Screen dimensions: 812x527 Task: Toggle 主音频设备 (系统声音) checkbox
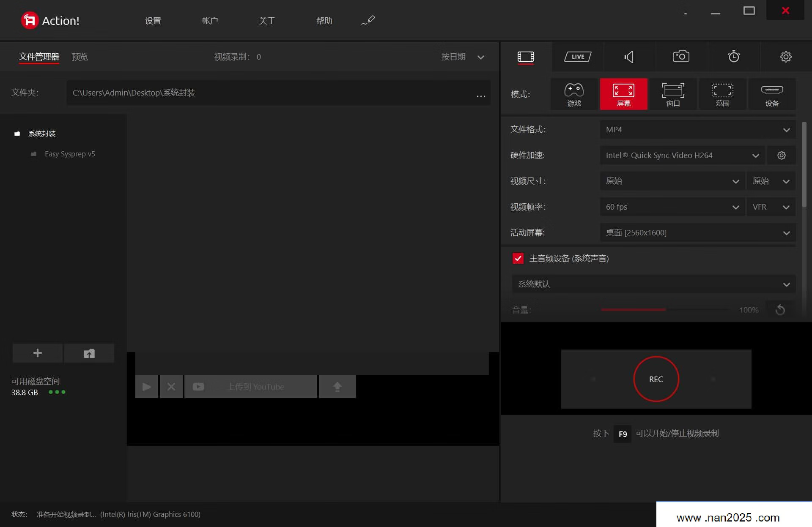518,258
